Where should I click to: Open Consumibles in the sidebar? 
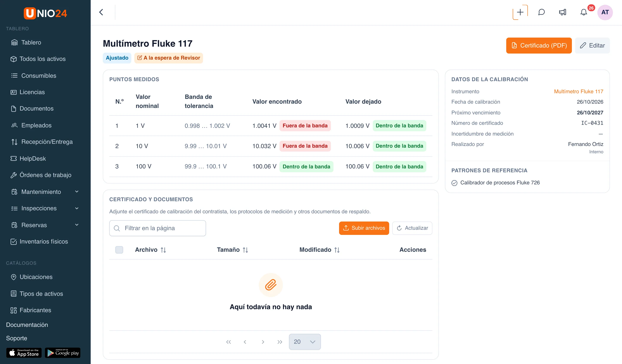coord(39,76)
